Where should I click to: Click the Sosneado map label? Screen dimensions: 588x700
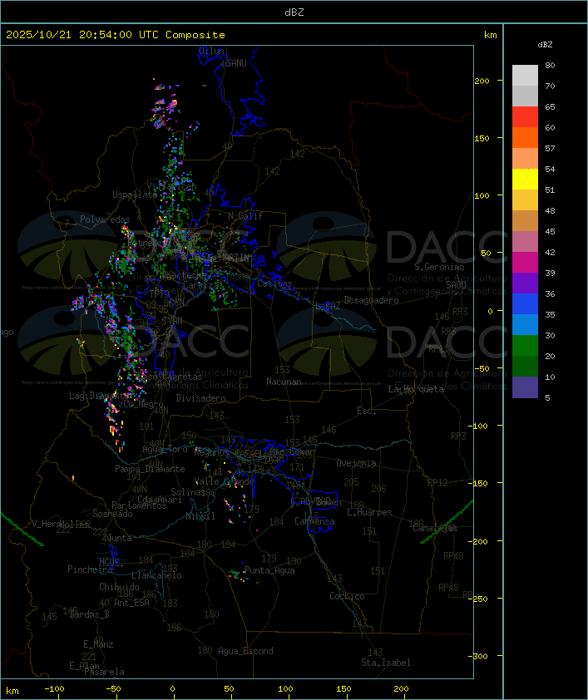pyautogui.click(x=112, y=514)
